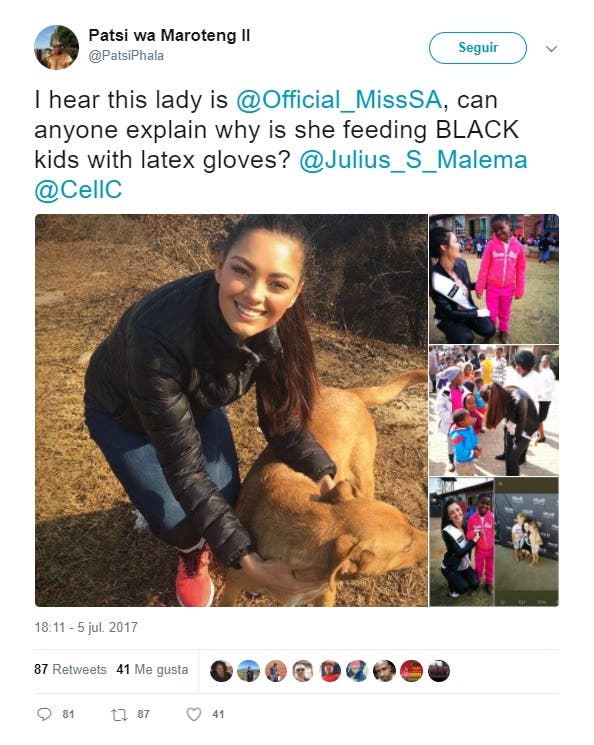Expand the tweet options chevron

click(x=551, y=48)
